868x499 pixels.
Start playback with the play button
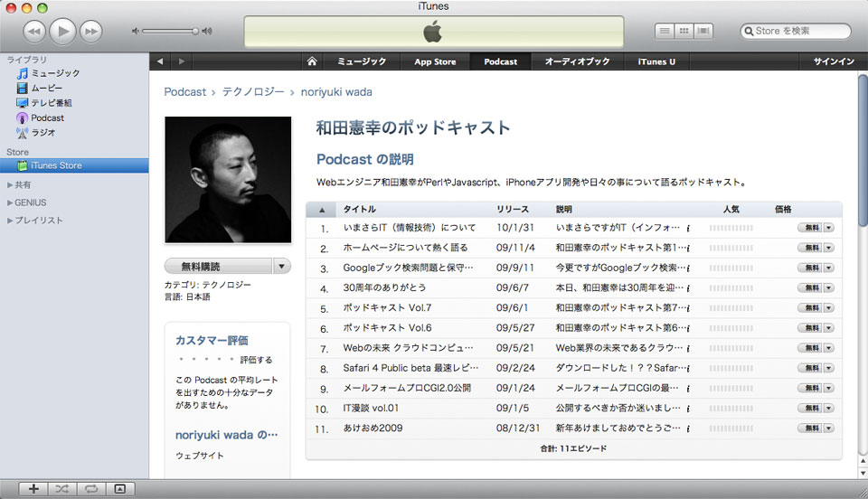tap(63, 31)
